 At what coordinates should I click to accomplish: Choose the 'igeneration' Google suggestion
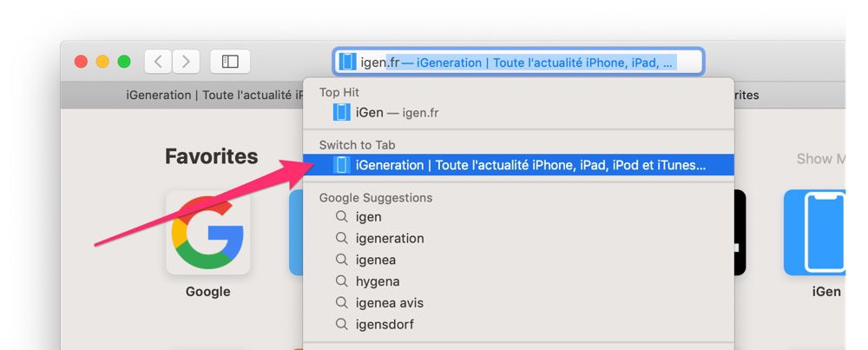coord(519,238)
